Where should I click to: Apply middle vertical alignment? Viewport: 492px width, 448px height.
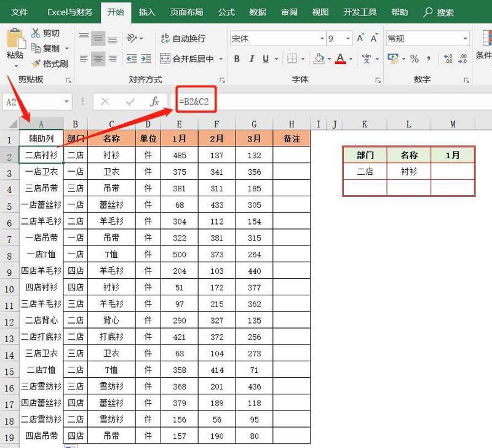click(98, 39)
